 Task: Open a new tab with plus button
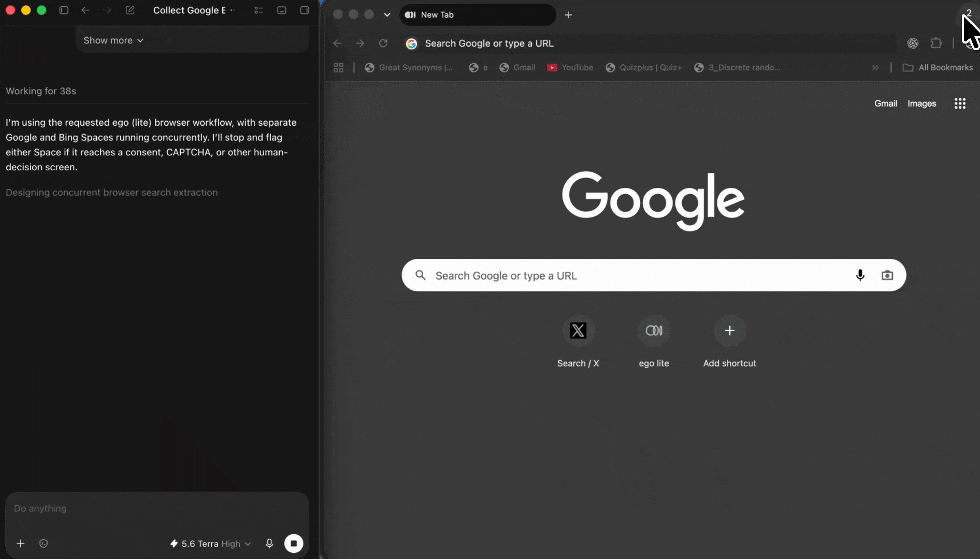568,15
